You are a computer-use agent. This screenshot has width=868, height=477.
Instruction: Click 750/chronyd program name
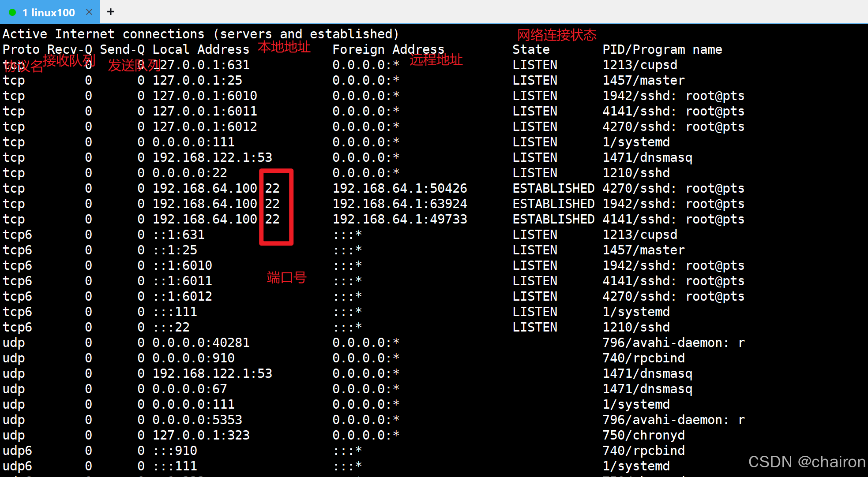click(643, 435)
